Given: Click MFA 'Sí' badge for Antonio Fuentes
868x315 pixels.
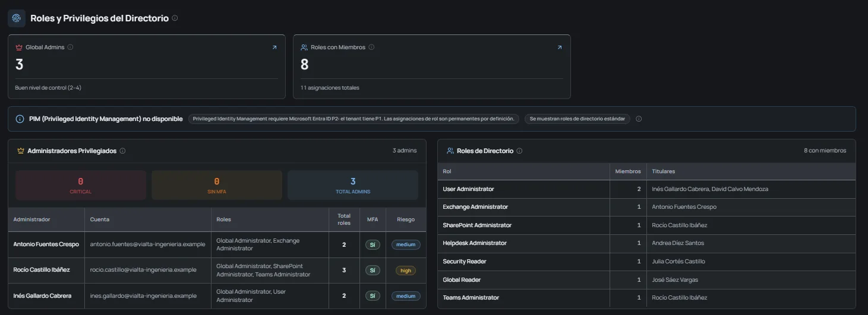Looking at the screenshot, I should (373, 244).
